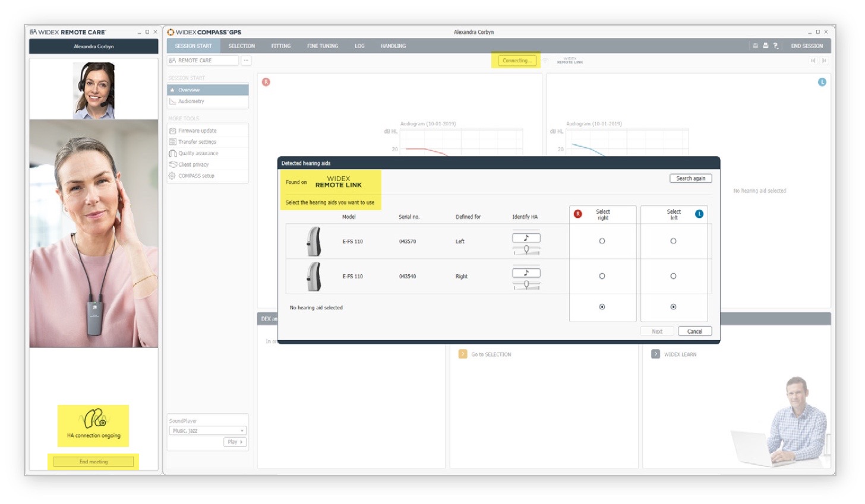The height and width of the screenshot is (504, 865).
Task: Select right for hearing aid 043570
Action: pyautogui.click(x=602, y=241)
